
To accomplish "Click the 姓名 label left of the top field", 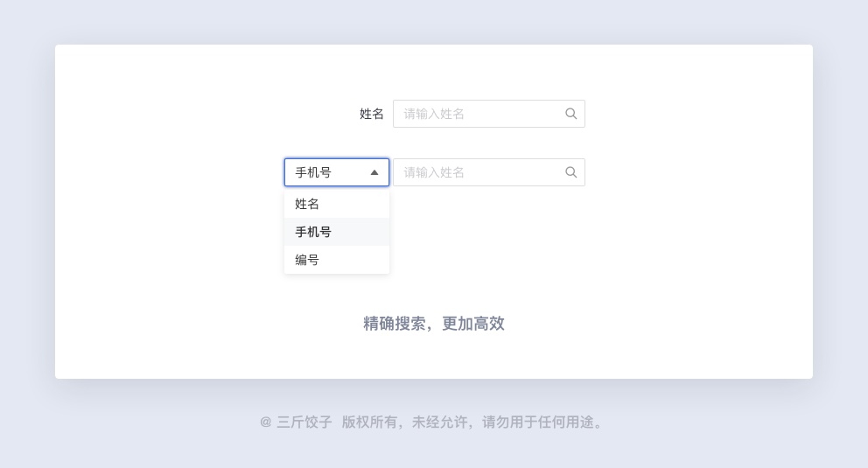I will click(372, 114).
